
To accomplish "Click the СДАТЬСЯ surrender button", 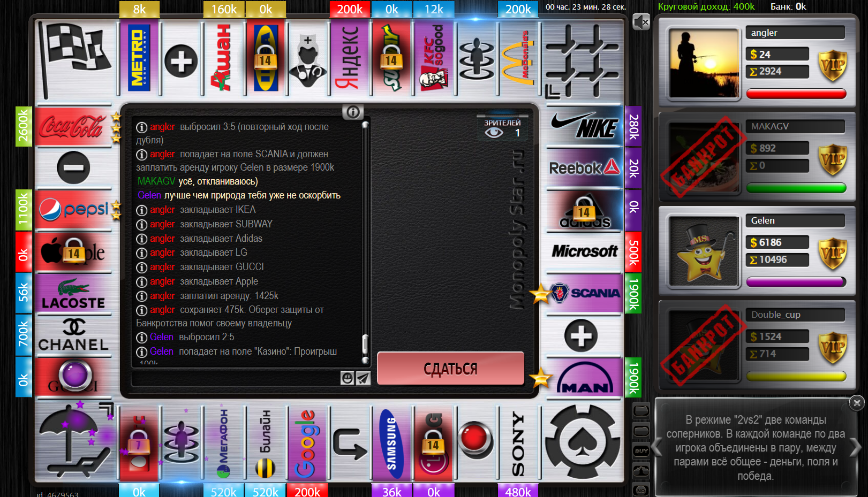I will pyautogui.click(x=450, y=368).
